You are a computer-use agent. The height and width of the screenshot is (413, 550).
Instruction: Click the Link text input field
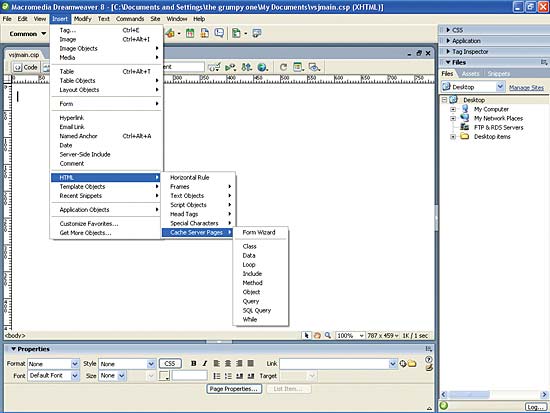[x=334, y=364]
